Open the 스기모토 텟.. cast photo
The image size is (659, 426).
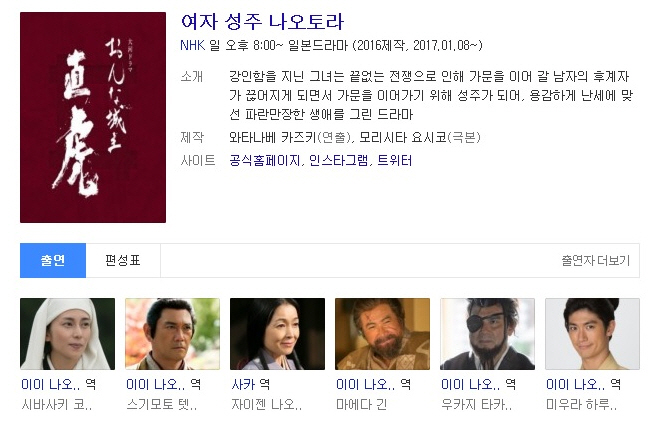[172, 334]
